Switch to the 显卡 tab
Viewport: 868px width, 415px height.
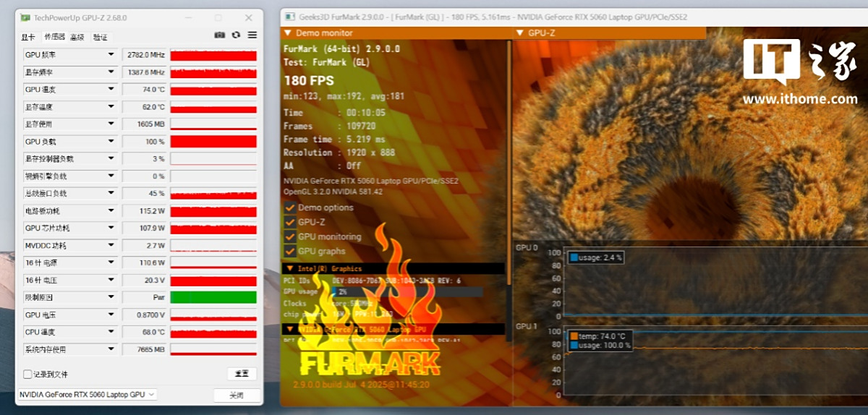(x=28, y=37)
